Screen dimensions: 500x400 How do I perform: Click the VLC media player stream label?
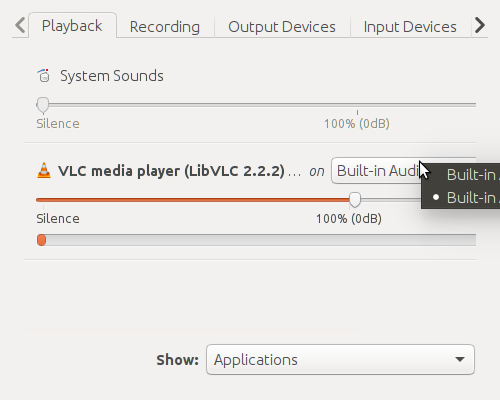coord(171,171)
